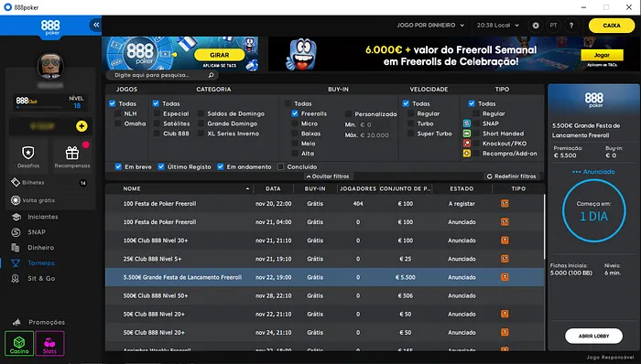Click the Knockout/PKO type icon
This screenshot has width=641, height=364.
467,144
